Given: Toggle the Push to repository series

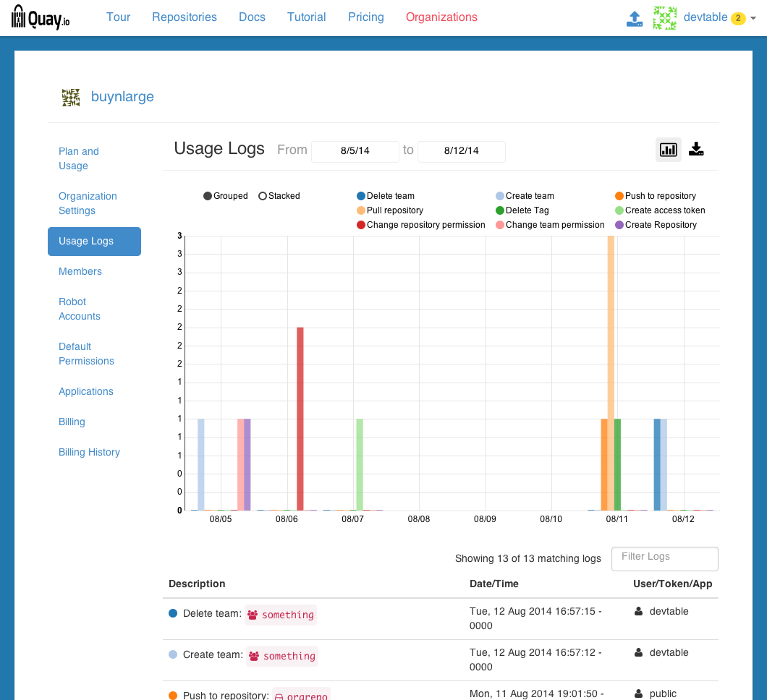Looking at the screenshot, I should pos(656,196).
